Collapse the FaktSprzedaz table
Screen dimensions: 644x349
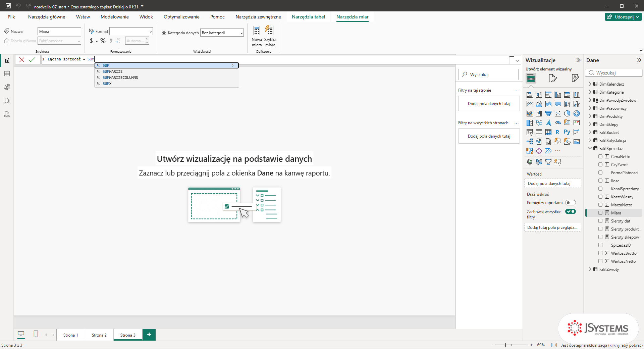pyautogui.click(x=590, y=149)
